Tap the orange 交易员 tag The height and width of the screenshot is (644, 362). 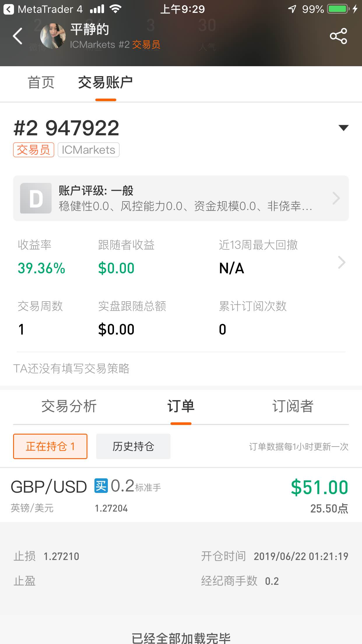point(34,150)
